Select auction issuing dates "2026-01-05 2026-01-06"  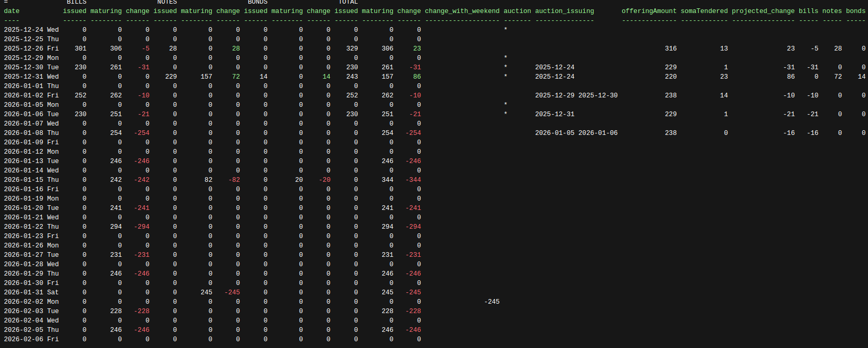coord(576,133)
